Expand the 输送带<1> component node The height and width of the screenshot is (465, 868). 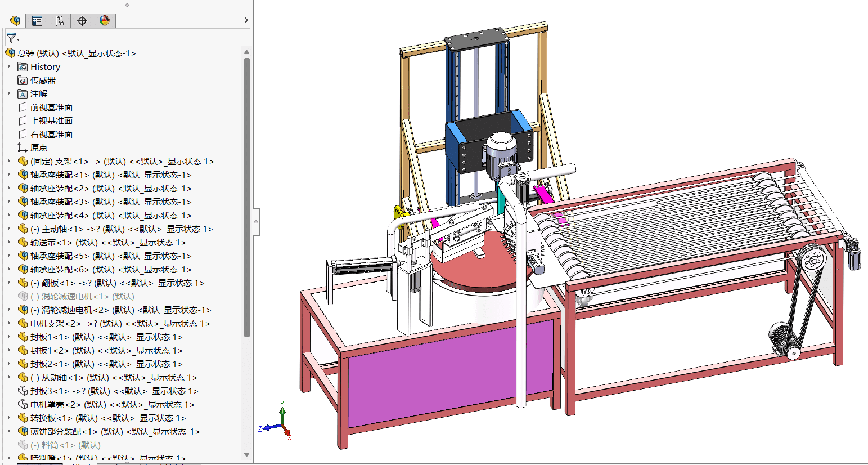tap(9, 242)
